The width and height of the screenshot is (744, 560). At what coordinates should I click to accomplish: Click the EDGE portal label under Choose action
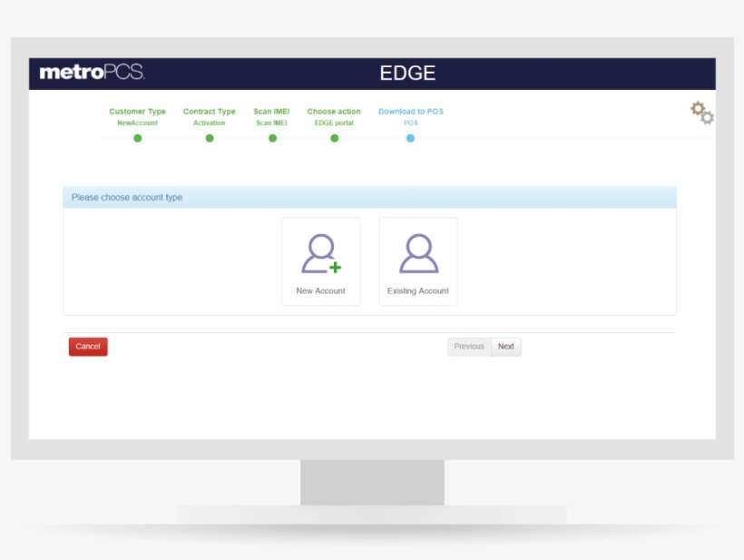click(x=333, y=122)
